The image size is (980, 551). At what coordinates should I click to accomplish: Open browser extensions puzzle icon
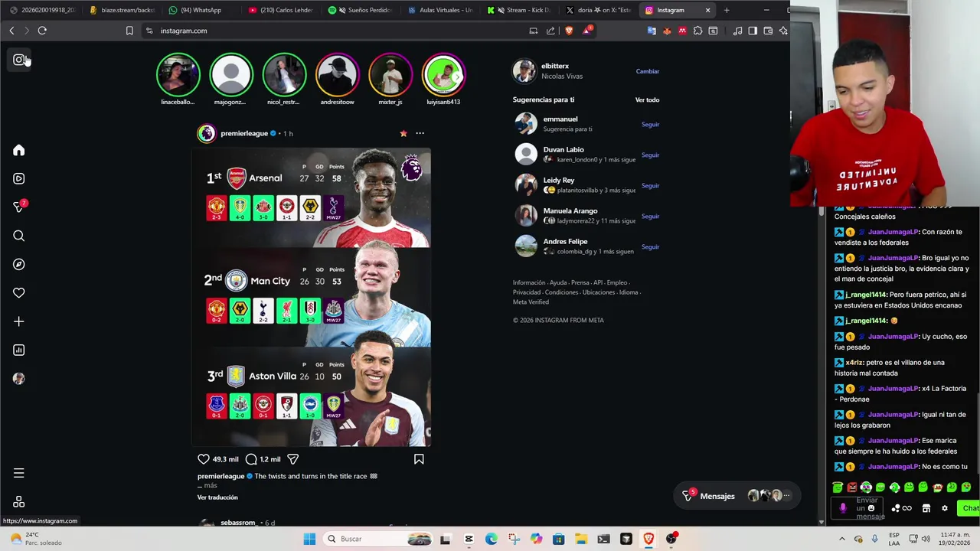click(x=697, y=31)
